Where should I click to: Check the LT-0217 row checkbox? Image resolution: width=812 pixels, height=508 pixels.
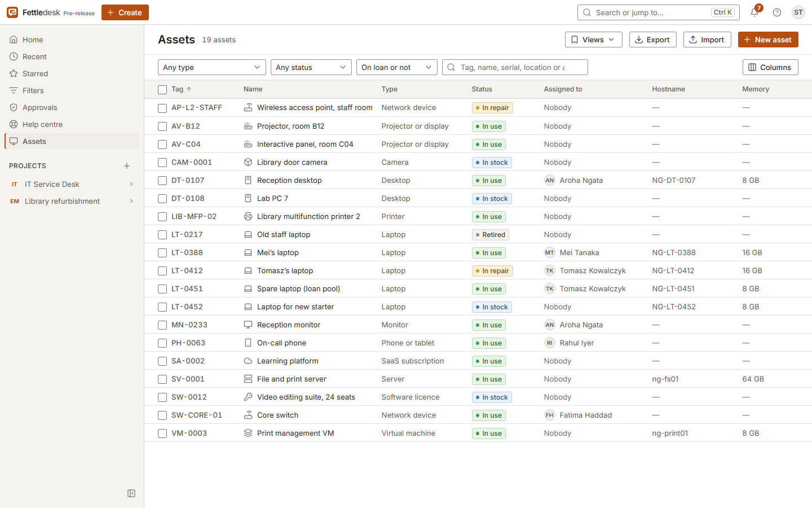[x=162, y=235]
